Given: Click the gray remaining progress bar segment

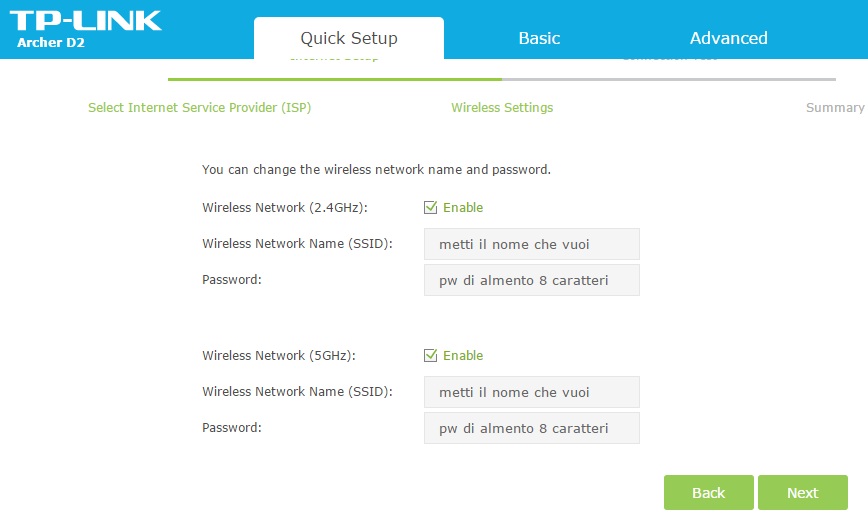Looking at the screenshot, I should pos(668,79).
